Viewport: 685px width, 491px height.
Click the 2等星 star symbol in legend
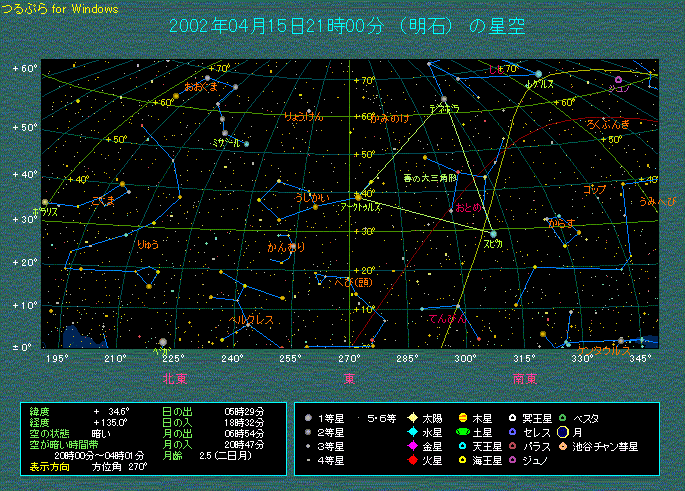coord(308,432)
